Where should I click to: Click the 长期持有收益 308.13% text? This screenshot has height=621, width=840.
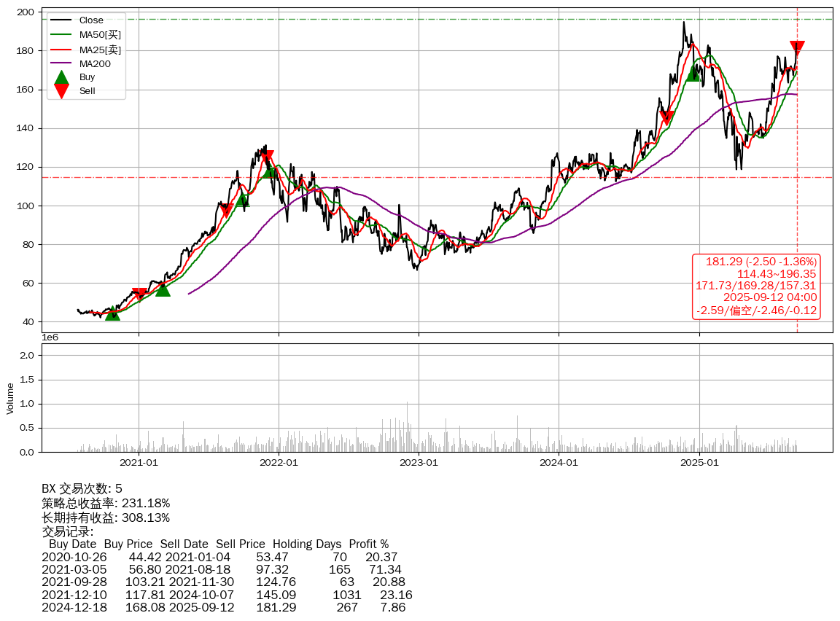(x=106, y=517)
